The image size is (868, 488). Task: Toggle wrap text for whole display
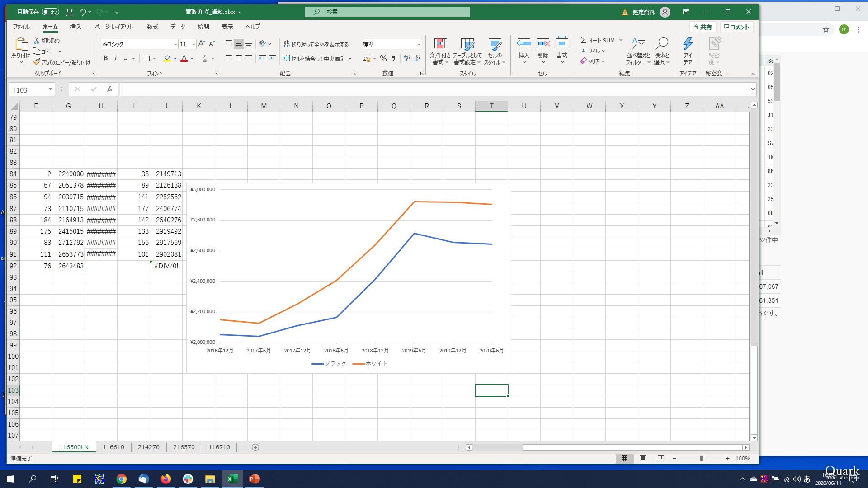pos(316,44)
